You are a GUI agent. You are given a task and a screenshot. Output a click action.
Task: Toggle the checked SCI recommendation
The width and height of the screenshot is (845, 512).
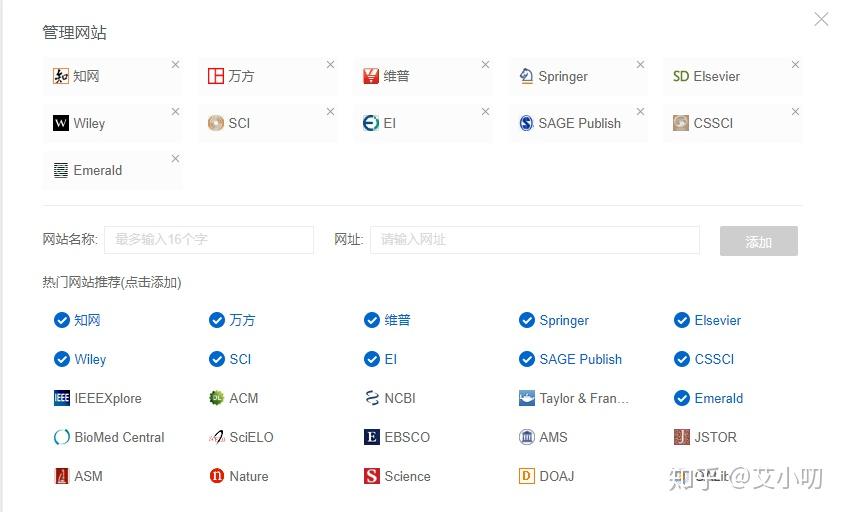[230, 359]
